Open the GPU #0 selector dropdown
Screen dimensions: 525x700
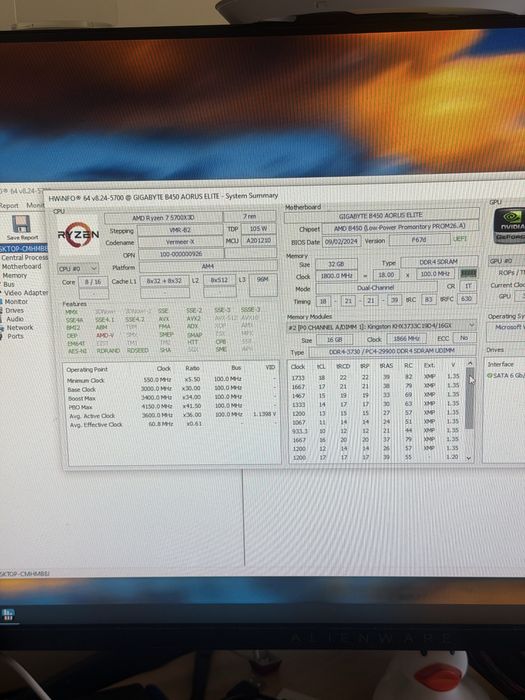tap(507, 261)
